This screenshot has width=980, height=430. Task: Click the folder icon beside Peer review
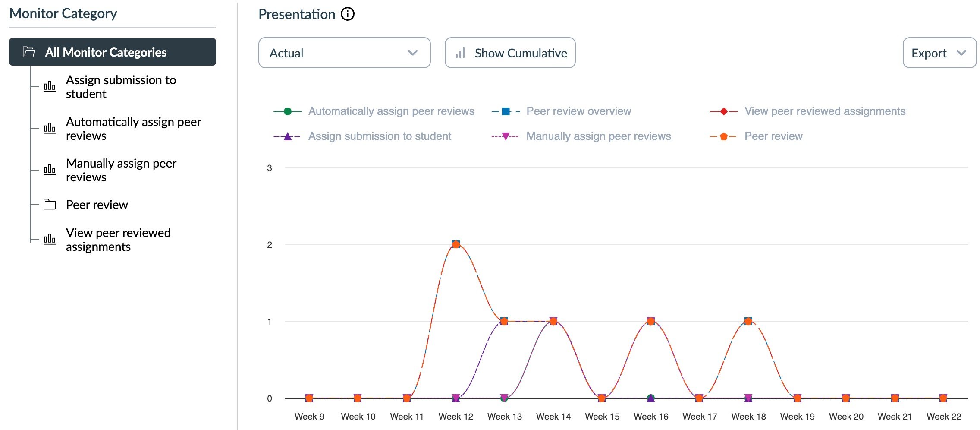tap(49, 205)
